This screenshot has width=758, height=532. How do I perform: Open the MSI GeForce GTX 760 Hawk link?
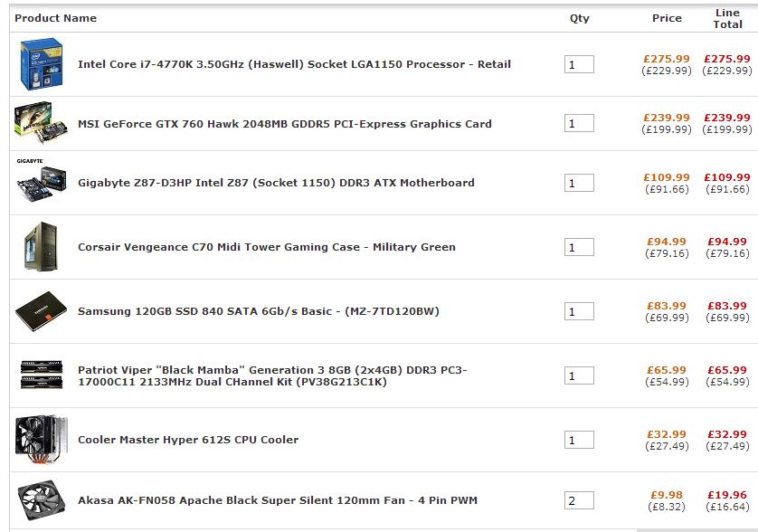click(x=285, y=124)
